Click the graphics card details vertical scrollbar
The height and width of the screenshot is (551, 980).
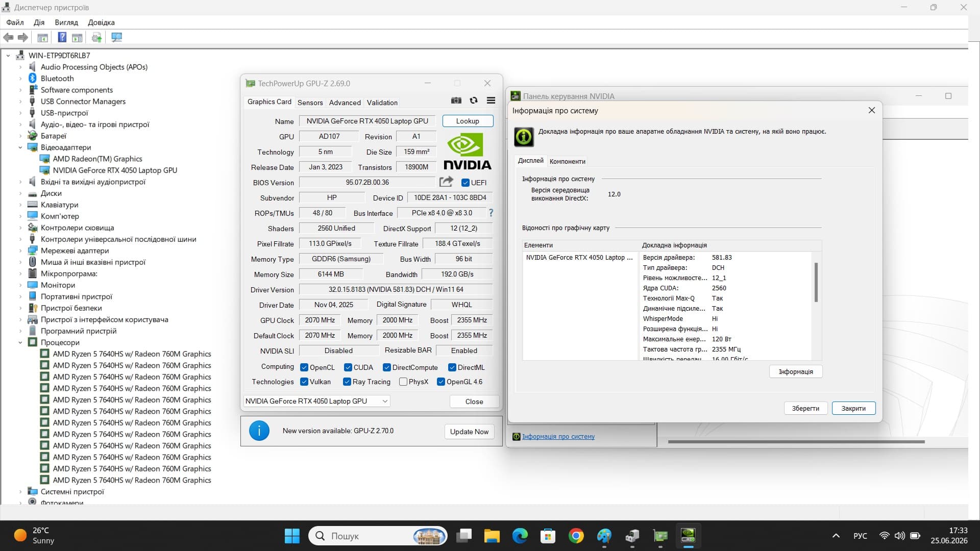tap(816, 282)
